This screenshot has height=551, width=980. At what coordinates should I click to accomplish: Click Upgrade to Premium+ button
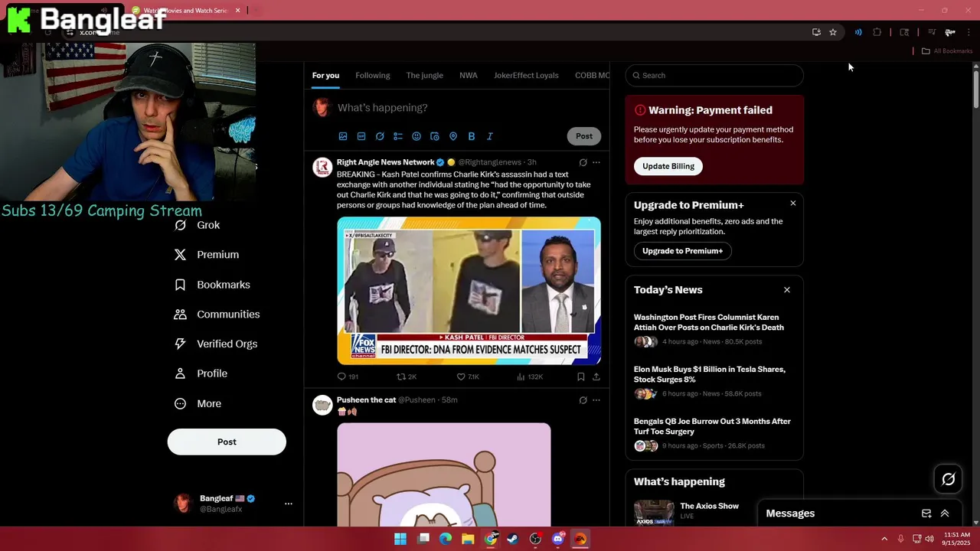click(682, 251)
